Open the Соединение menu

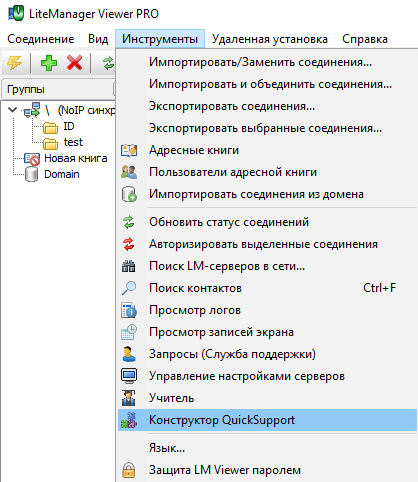click(41, 39)
